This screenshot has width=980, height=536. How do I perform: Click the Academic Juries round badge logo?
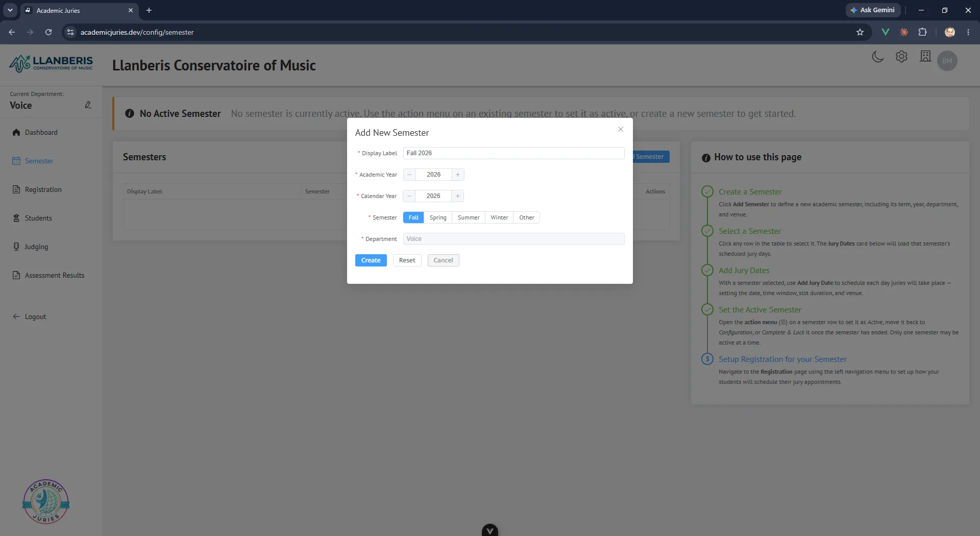point(46,502)
